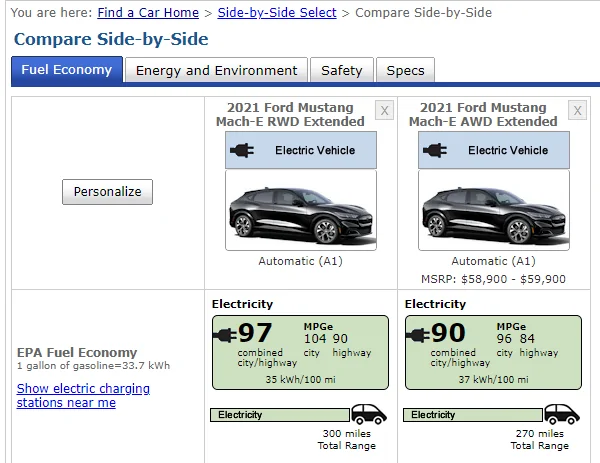This screenshot has width=600, height=463.
Task: Click Automatic (A1) under the AWD car
Action: click(x=494, y=261)
